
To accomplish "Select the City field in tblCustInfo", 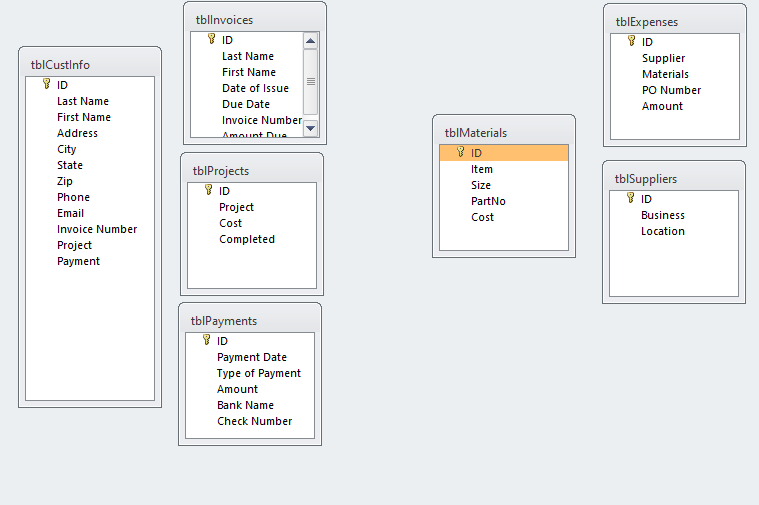I will [x=90, y=149].
